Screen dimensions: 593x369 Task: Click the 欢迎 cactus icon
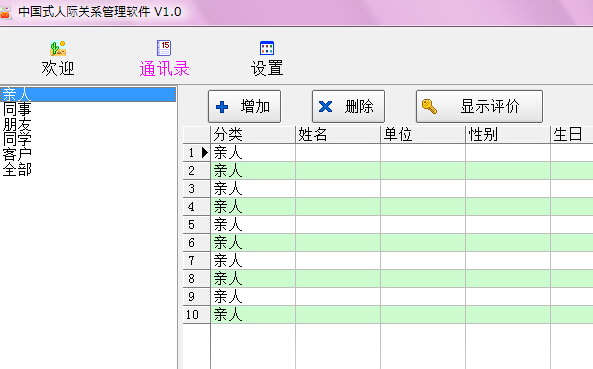(58, 48)
